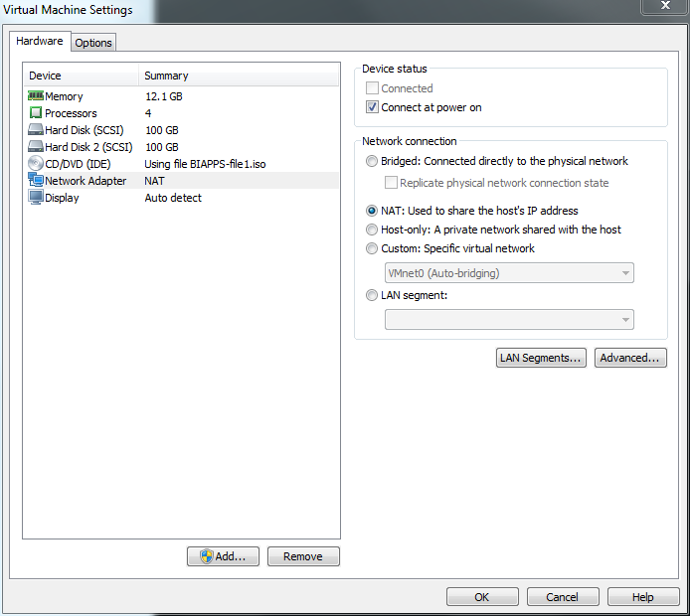This screenshot has height=616, width=690.
Task: Click 100 GB summary of Hard Disk (SCSI)
Action: [x=162, y=130]
